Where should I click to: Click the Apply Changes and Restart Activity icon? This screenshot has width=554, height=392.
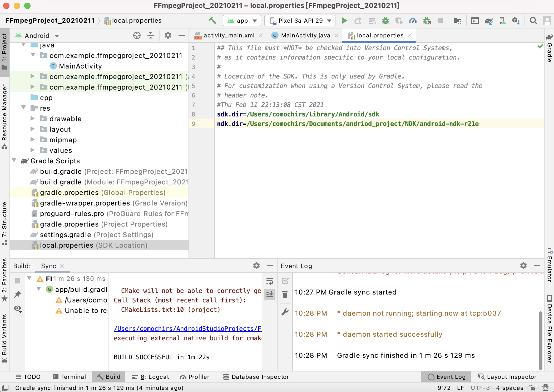point(358,21)
